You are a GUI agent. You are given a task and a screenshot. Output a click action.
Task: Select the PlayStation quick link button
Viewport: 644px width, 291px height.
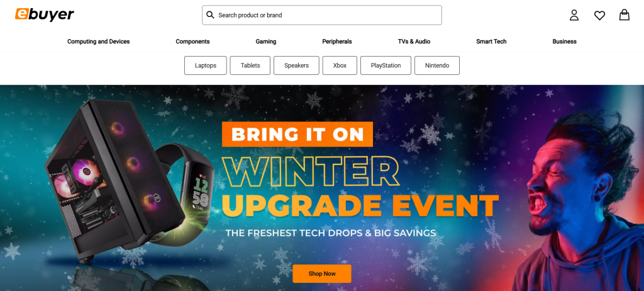[x=386, y=66]
